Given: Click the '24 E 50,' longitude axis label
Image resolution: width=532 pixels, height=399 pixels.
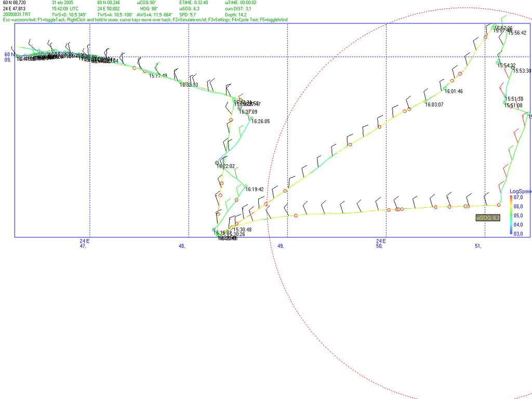Looking at the screenshot, I should pyautogui.click(x=381, y=244).
